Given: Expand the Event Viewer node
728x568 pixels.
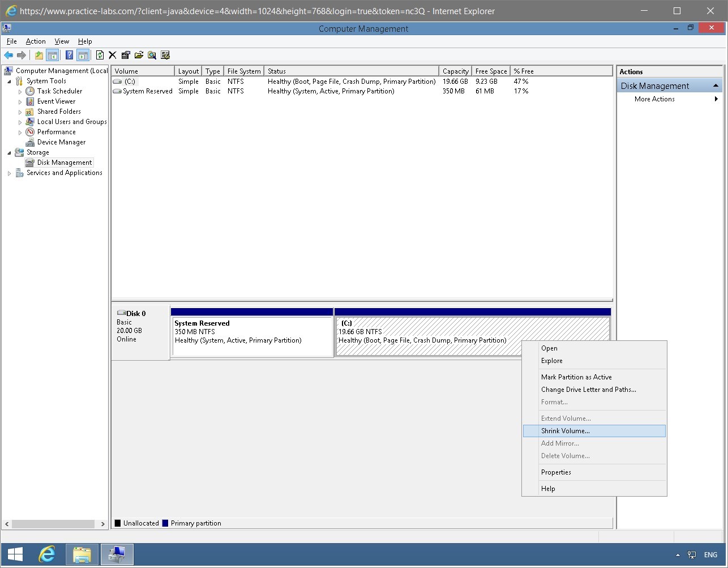Looking at the screenshot, I should (20, 101).
